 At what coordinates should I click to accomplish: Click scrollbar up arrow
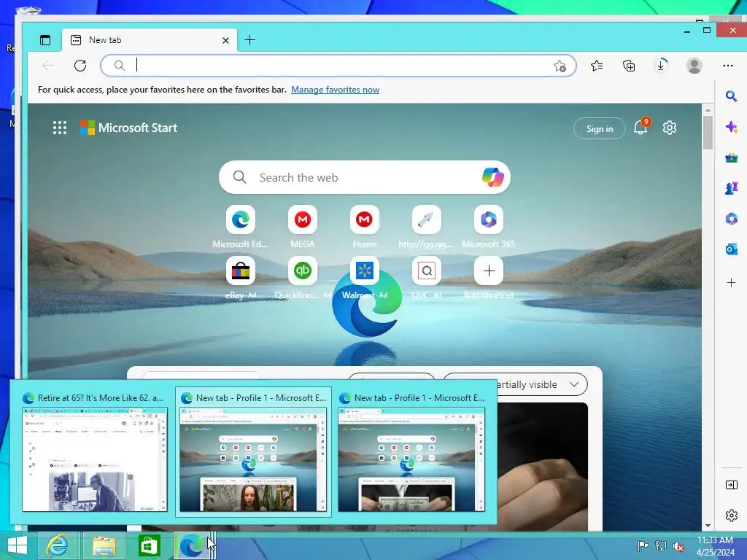click(x=708, y=110)
